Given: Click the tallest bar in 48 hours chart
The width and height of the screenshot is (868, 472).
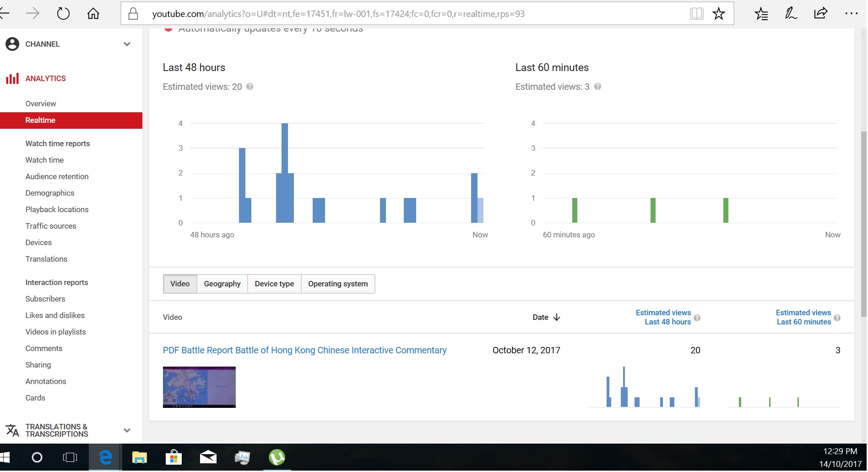Looking at the screenshot, I should pyautogui.click(x=285, y=173).
